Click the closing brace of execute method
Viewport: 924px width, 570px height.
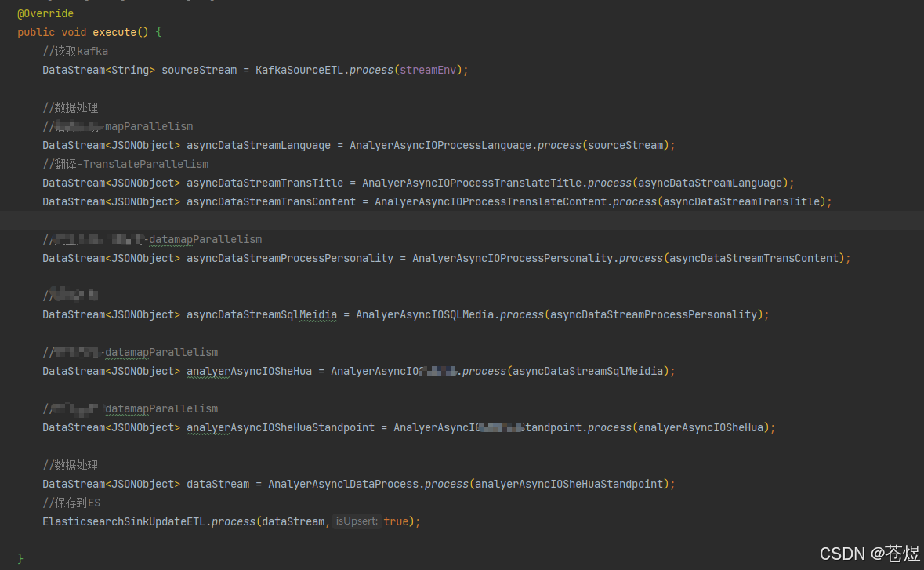[x=20, y=558]
